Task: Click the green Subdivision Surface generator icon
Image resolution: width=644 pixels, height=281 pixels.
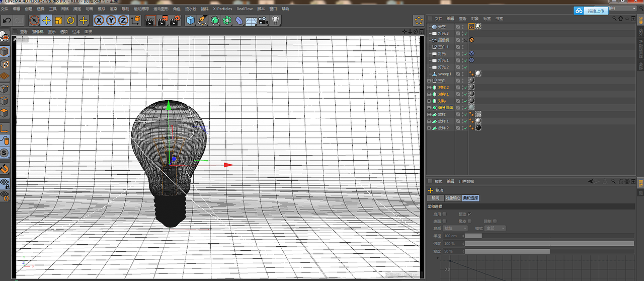Action: [x=215, y=20]
